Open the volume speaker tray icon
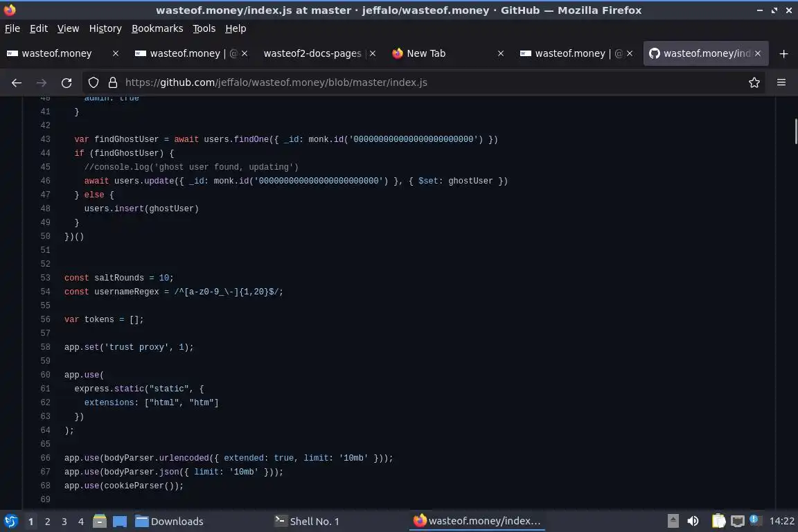 (x=693, y=521)
